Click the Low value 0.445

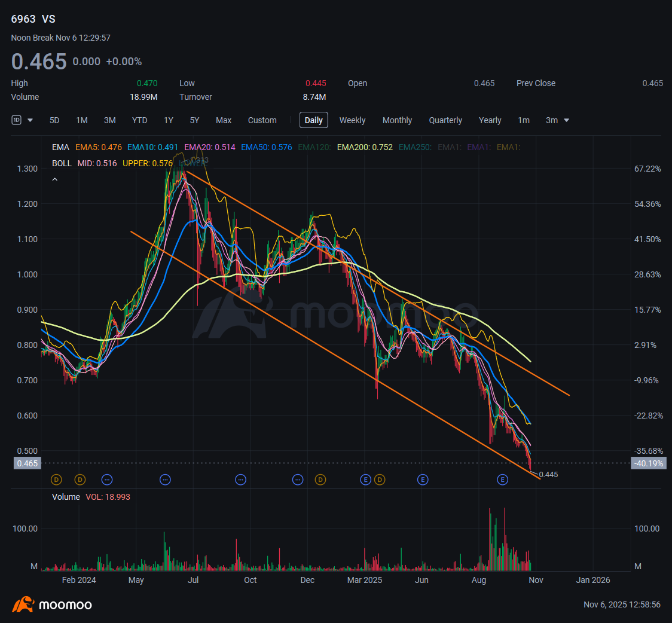click(x=316, y=83)
